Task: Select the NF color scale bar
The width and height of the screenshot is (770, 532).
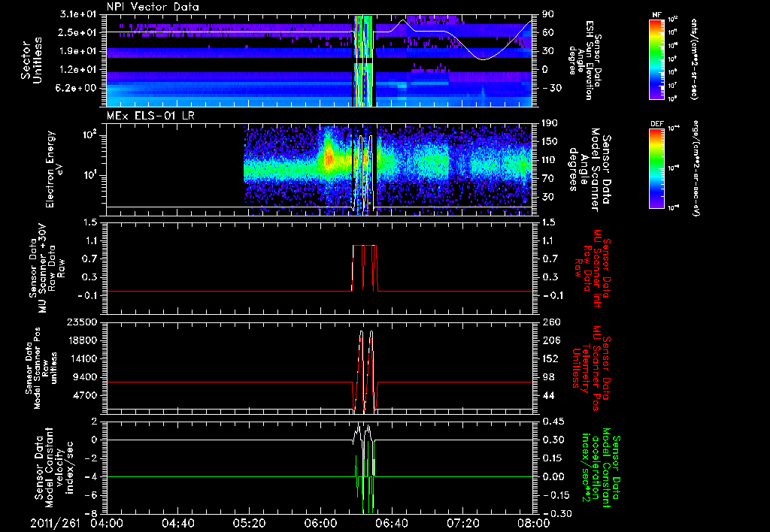Action: 657,59
